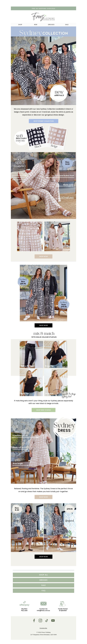Click the green SHOP ALL footer button
Viewport: 87px width, 644px height.
coord(43,575)
